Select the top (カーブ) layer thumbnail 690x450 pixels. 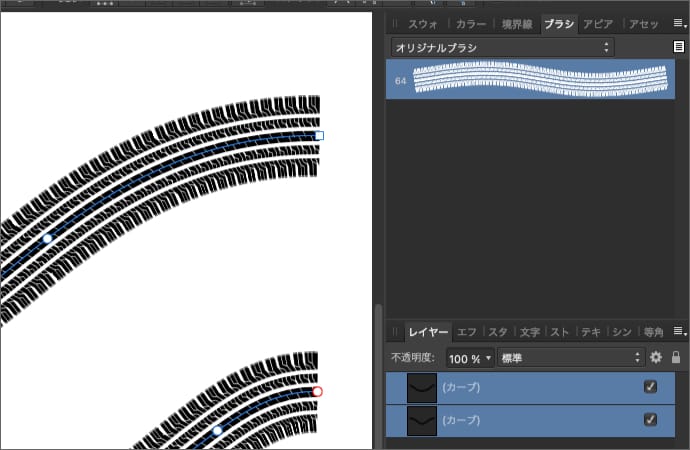click(x=424, y=387)
